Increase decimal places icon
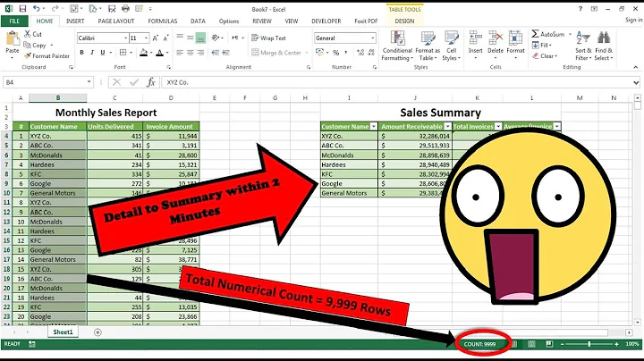 [360, 53]
